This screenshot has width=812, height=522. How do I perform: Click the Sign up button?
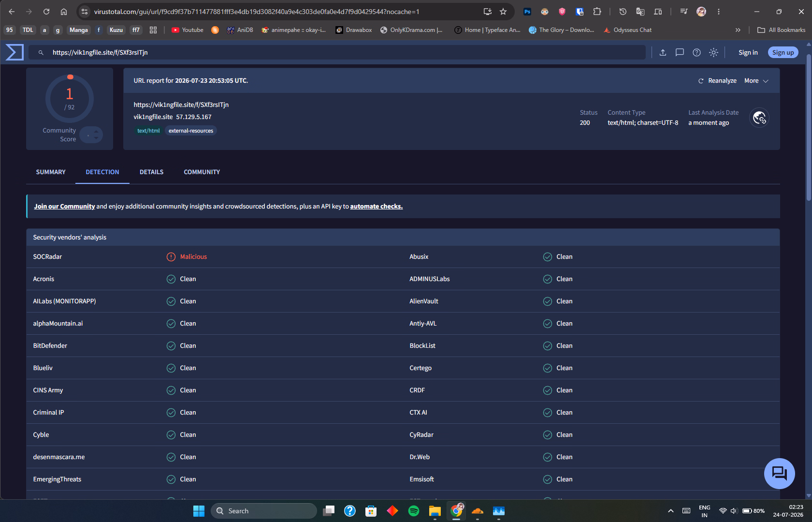tap(783, 52)
